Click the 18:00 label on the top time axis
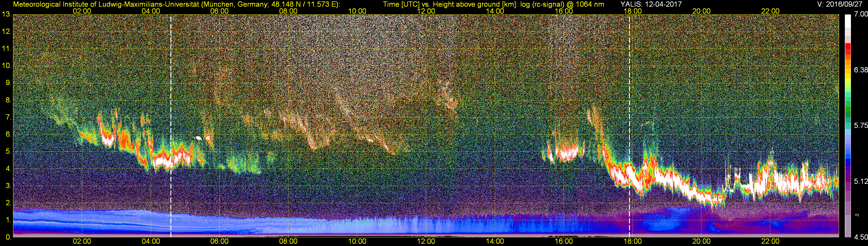The width and height of the screenshot is (868, 246). [632, 11]
